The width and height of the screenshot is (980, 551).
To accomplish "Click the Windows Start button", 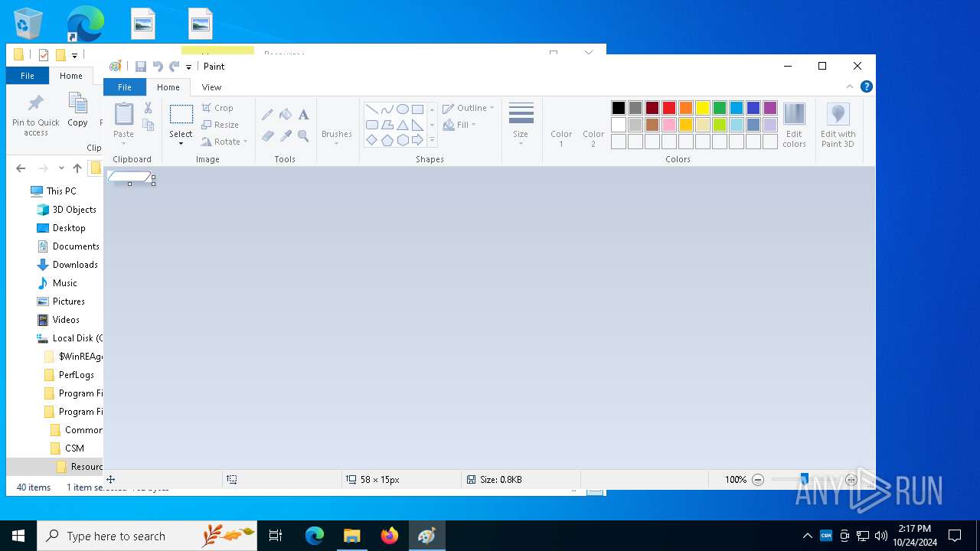I will click(x=18, y=536).
